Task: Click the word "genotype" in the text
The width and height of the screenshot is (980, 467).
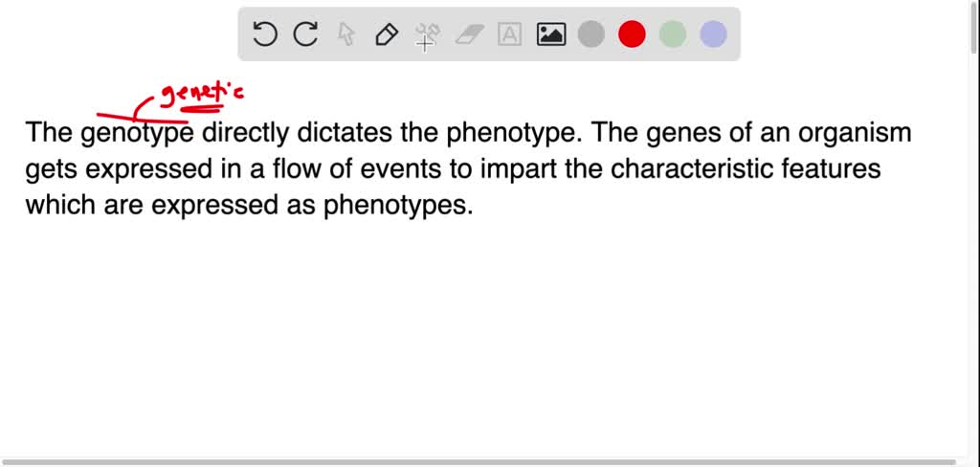Action: (137, 134)
